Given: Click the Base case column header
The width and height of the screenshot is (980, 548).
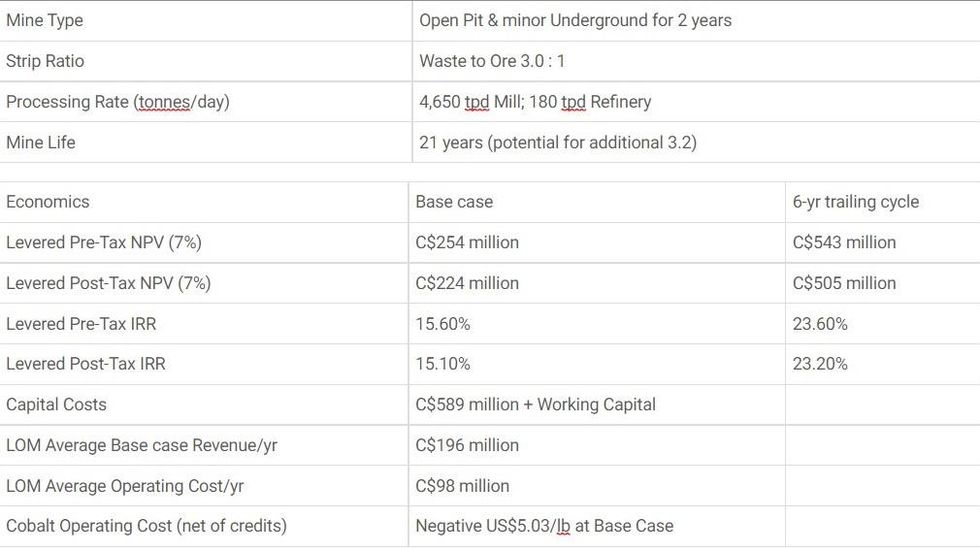Looking at the screenshot, I should tap(454, 202).
